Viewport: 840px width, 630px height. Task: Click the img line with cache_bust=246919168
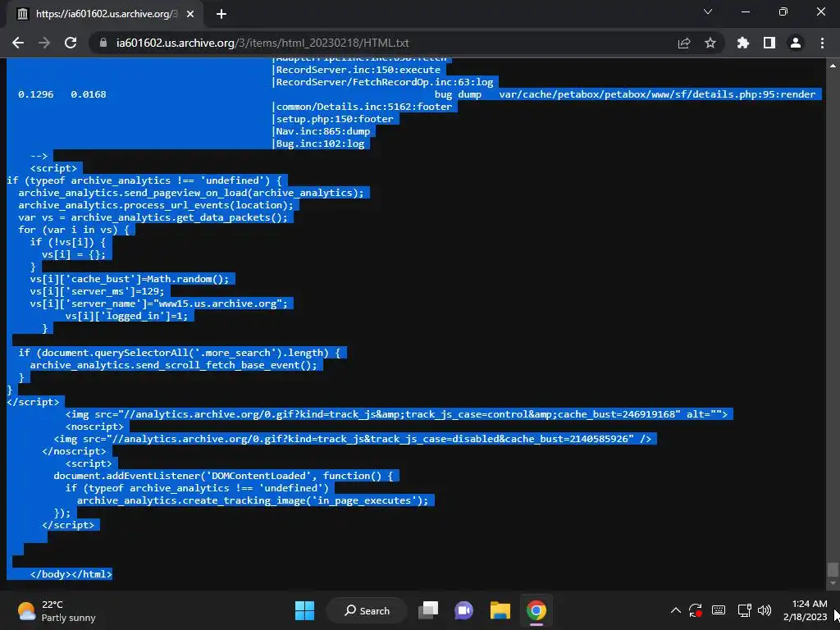[396, 414]
